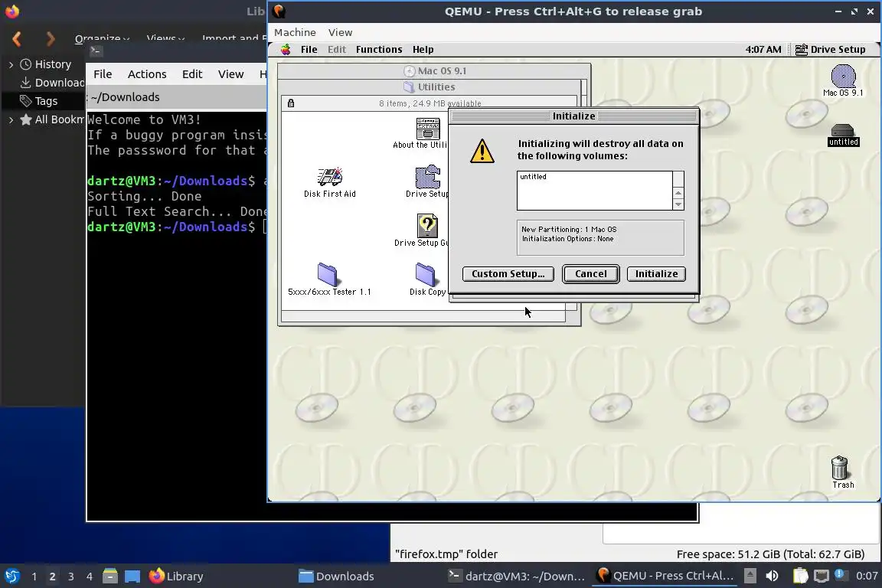Open the notification tray icon with the blue badge
The width and height of the screenshot is (882, 588).
(840, 574)
